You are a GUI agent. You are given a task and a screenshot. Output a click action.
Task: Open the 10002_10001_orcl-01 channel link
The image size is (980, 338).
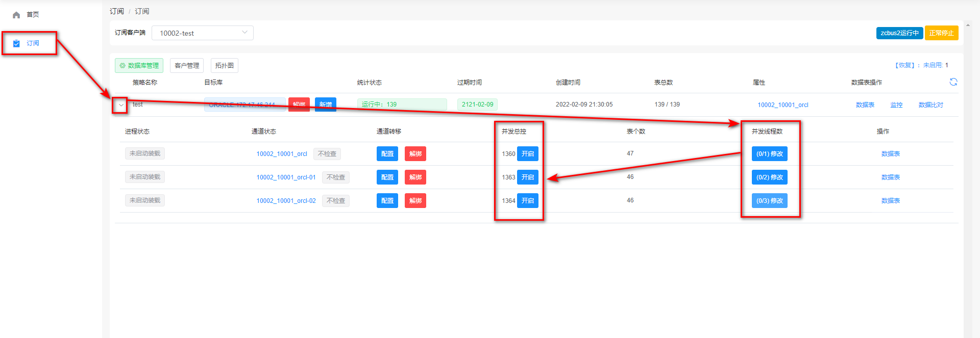(286, 177)
